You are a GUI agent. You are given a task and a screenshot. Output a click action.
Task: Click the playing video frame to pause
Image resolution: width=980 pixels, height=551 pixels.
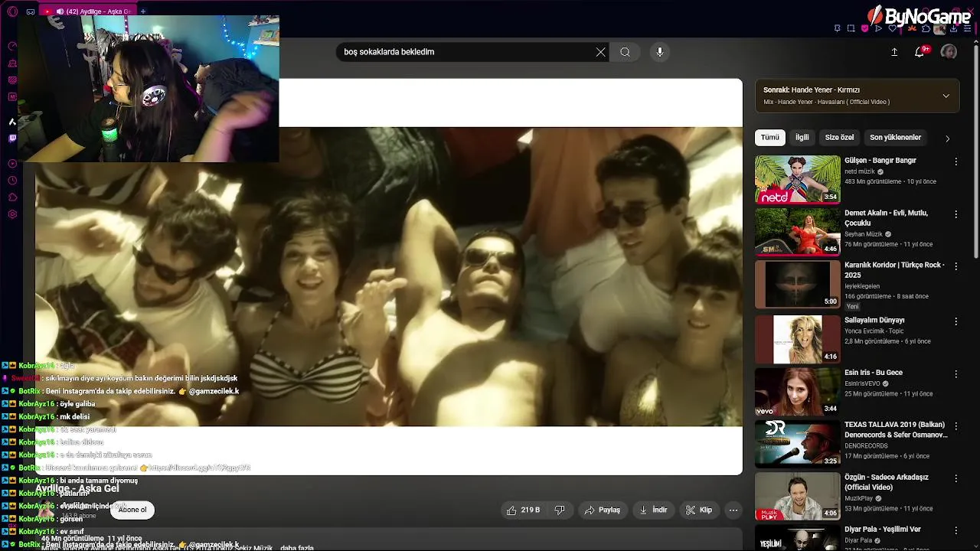tap(388, 276)
